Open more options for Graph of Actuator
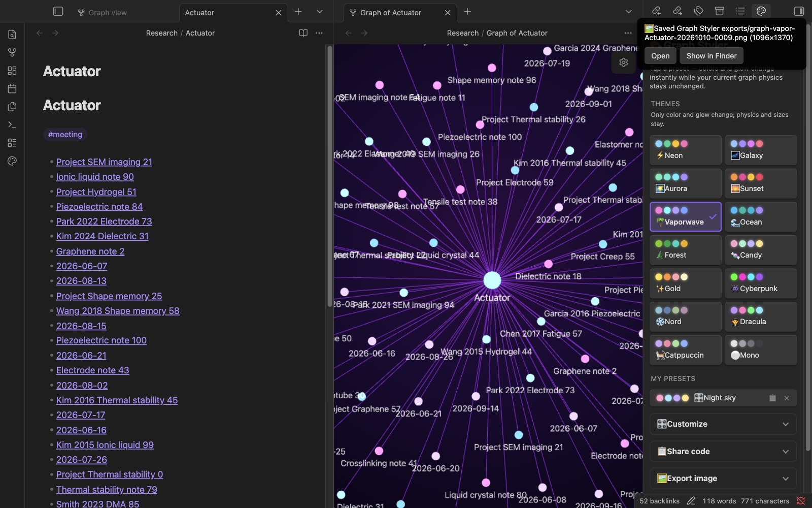Viewport: 812px width, 508px height. click(628, 33)
